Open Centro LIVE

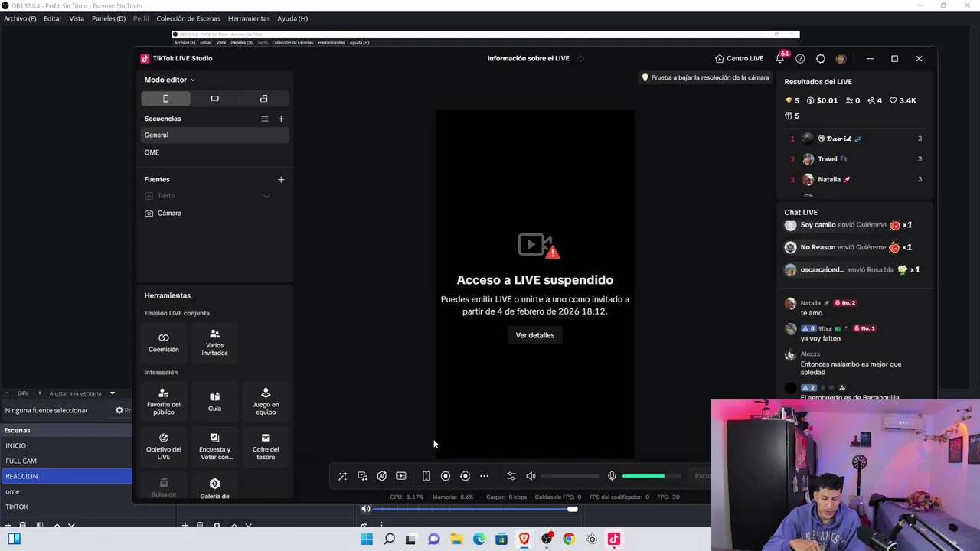click(x=739, y=59)
